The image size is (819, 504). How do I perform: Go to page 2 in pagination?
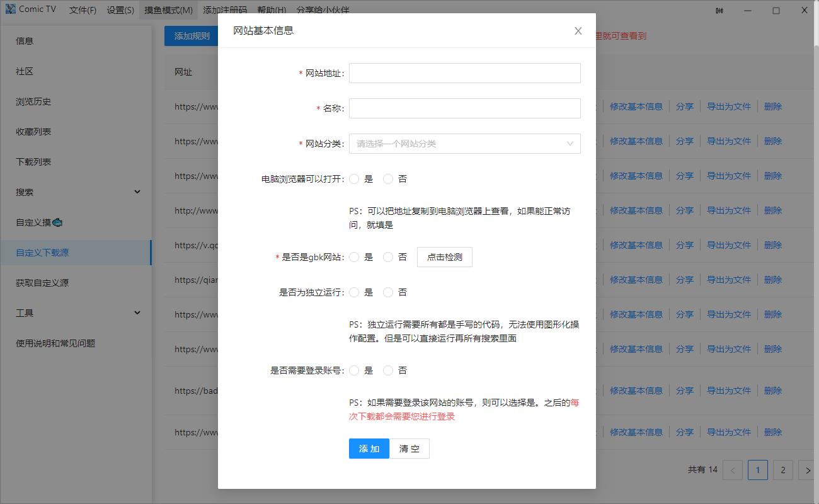[x=782, y=470]
